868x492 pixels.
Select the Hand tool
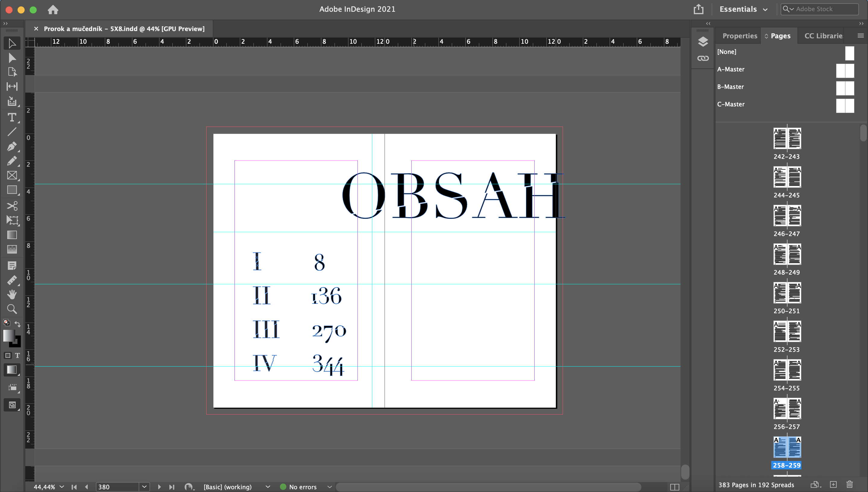pos(12,294)
